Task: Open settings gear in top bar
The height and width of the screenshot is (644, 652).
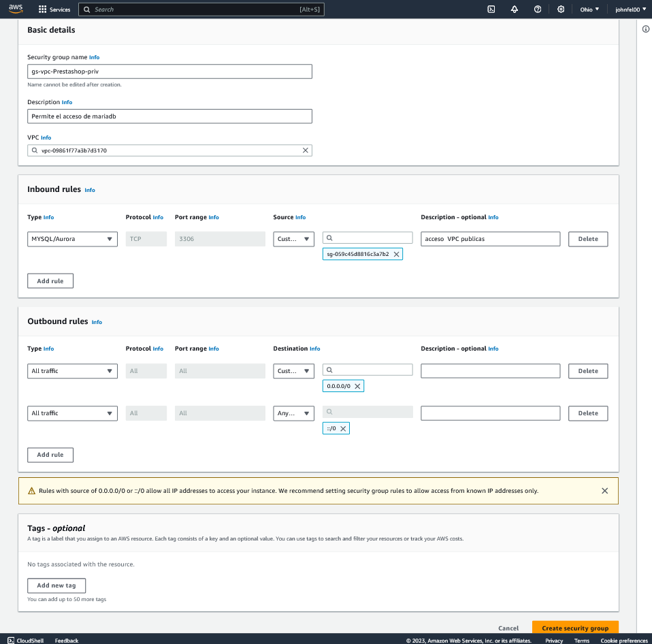Action: 561,10
